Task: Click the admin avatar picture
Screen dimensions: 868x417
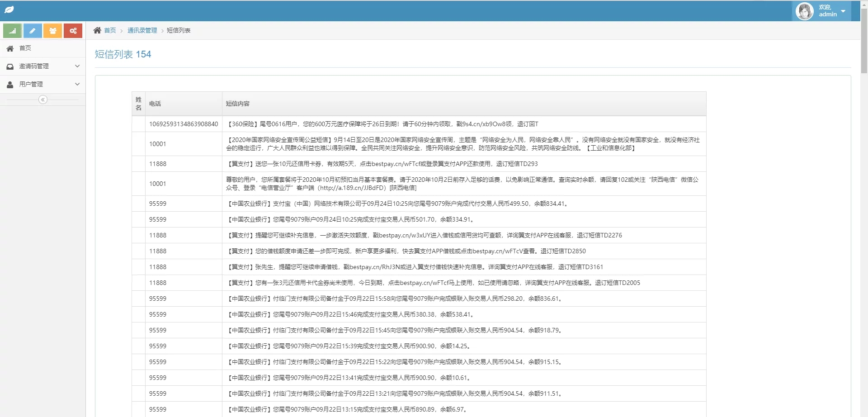Action: (x=805, y=11)
